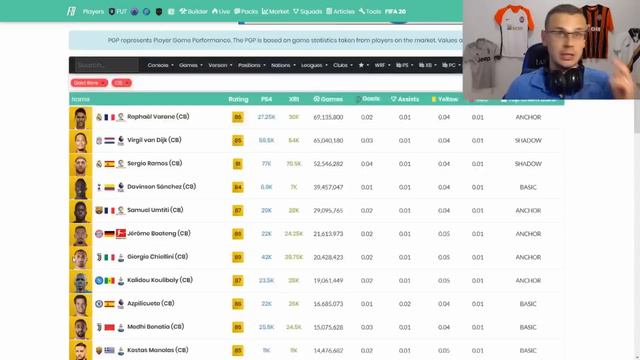The height and width of the screenshot is (360, 640).
Task: Open the Tools menu in navbar
Action: click(370, 11)
